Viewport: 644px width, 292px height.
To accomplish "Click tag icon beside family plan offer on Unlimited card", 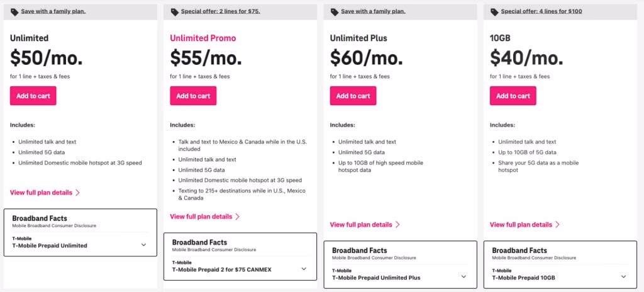I will pos(15,12).
